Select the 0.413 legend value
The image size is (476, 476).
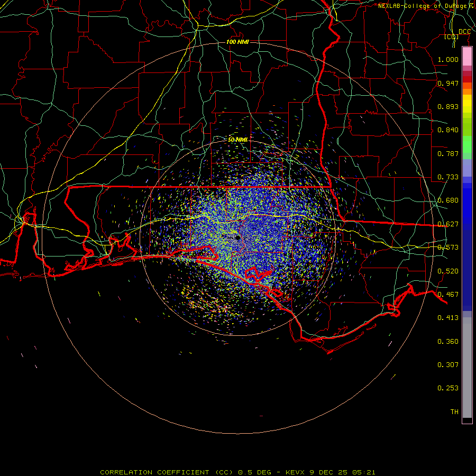(x=448, y=318)
